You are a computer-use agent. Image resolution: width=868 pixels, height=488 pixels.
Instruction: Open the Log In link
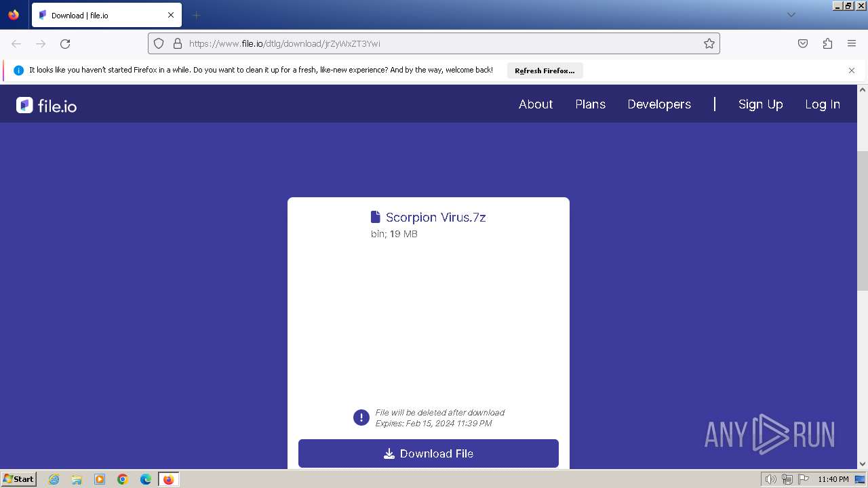(x=823, y=104)
